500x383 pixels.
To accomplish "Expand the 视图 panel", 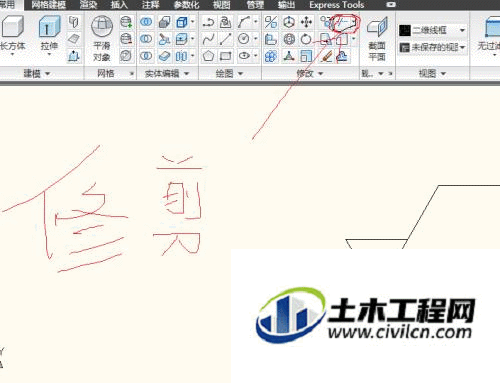I will [x=432, y=73].
